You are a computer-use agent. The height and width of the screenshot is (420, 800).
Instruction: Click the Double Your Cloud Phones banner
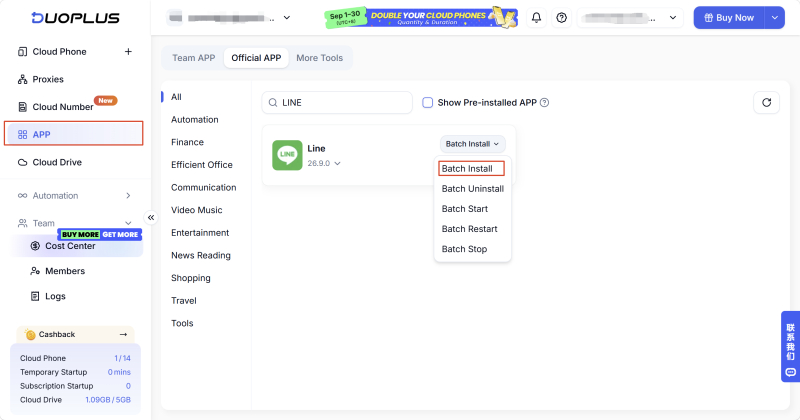[421, 17]
